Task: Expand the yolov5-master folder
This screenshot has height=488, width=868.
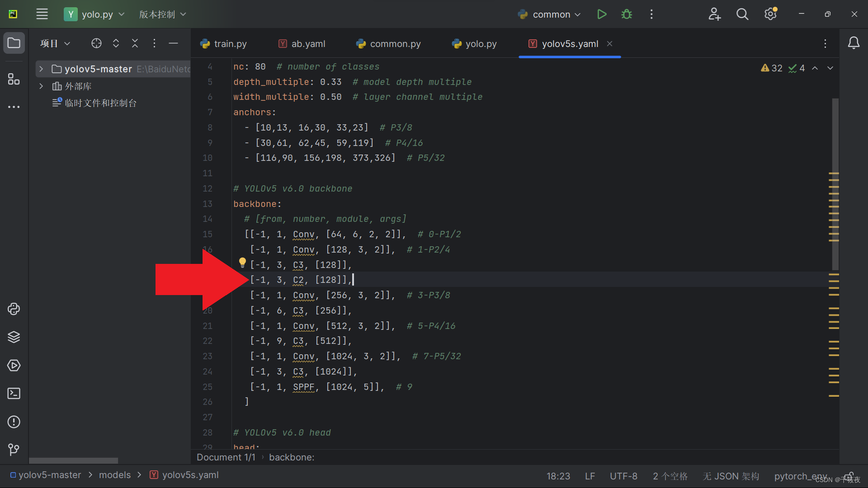Action: [41, 69]
